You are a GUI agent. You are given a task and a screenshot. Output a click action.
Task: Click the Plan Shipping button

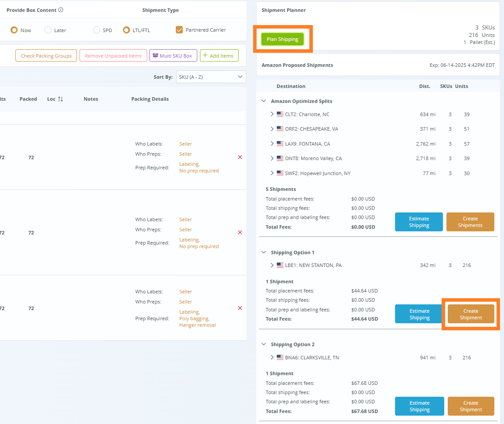click(282, 39)
